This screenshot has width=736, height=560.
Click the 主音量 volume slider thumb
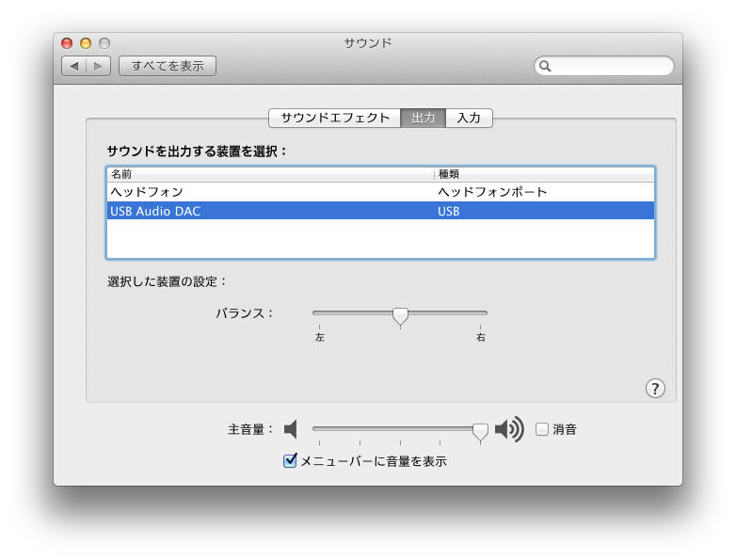480,431
